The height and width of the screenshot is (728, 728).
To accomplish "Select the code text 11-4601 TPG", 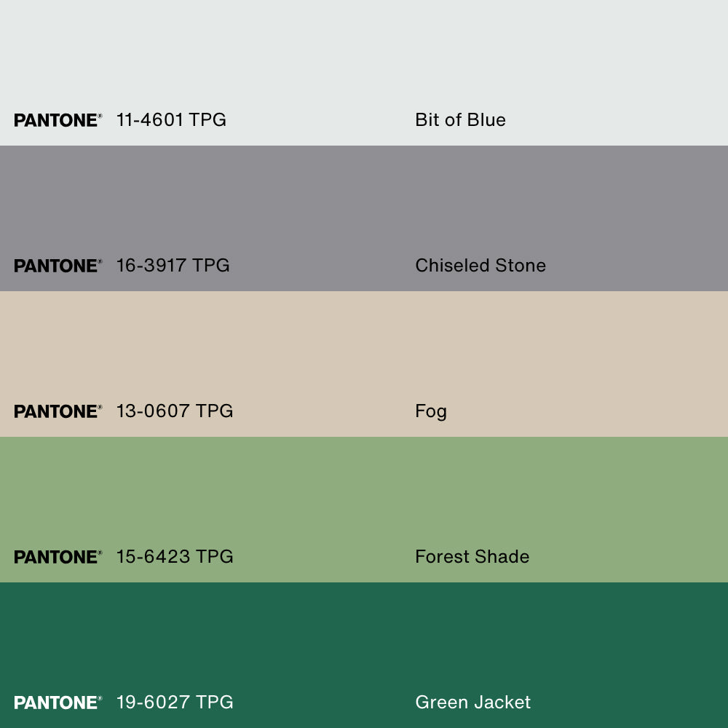I will pyautogui.click(x=171, y=120).
